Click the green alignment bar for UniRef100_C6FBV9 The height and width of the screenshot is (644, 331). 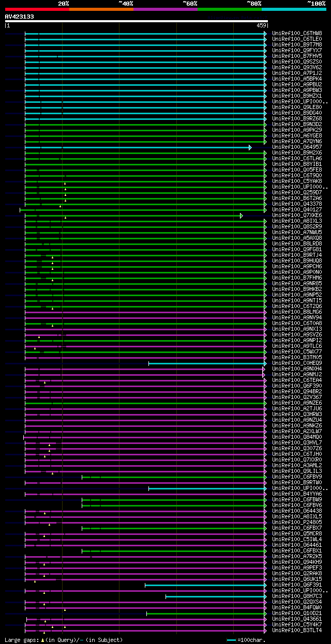(x=174, y=477)
